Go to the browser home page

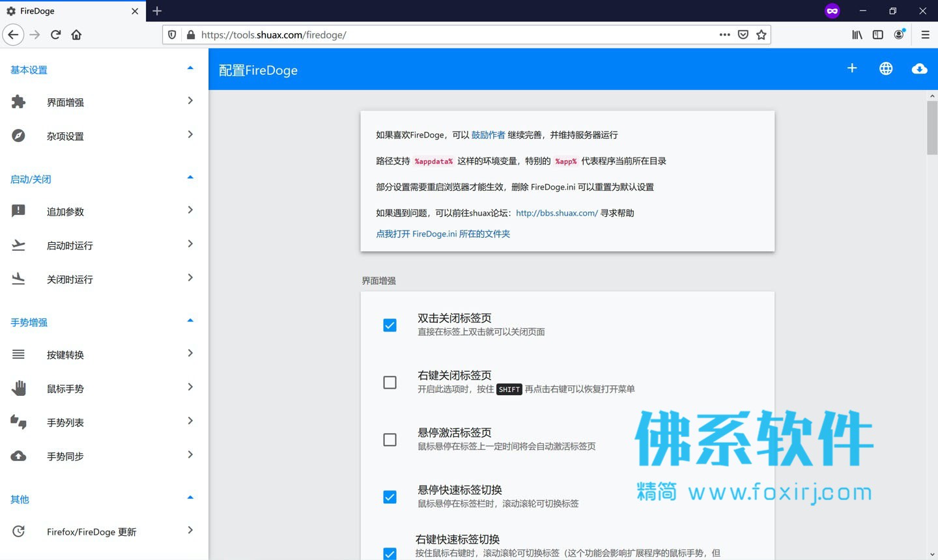click(x=76, y=35)
